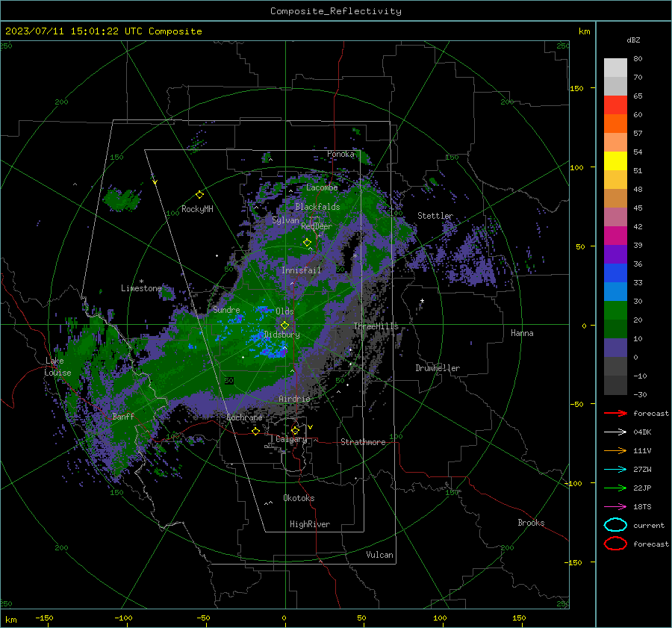The height and width of the screenshot is (628, 672).
Task: Click the yellow radar marker at Olds
Action: 284,326
